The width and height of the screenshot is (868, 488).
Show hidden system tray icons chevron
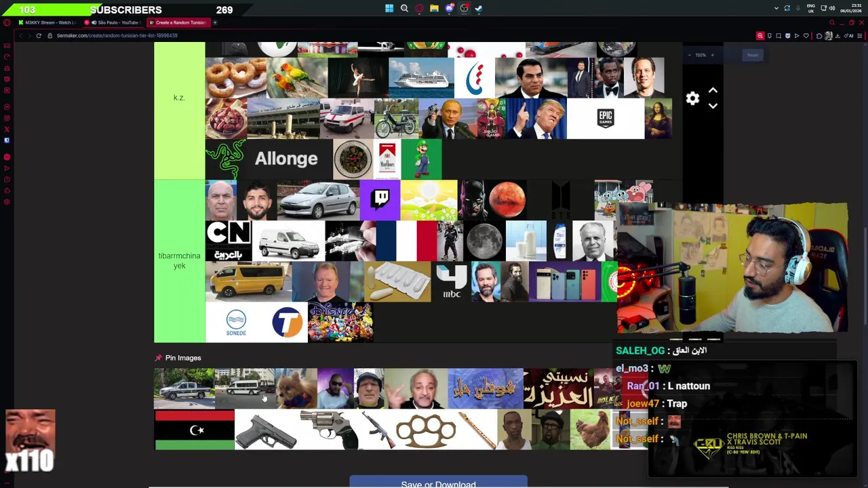[x=776, y=9]
